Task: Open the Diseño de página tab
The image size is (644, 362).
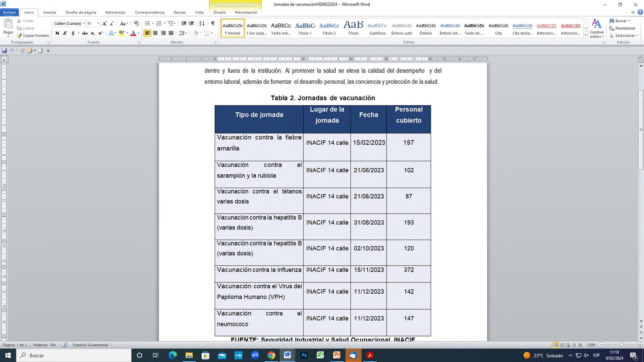Action: (81, 13)
